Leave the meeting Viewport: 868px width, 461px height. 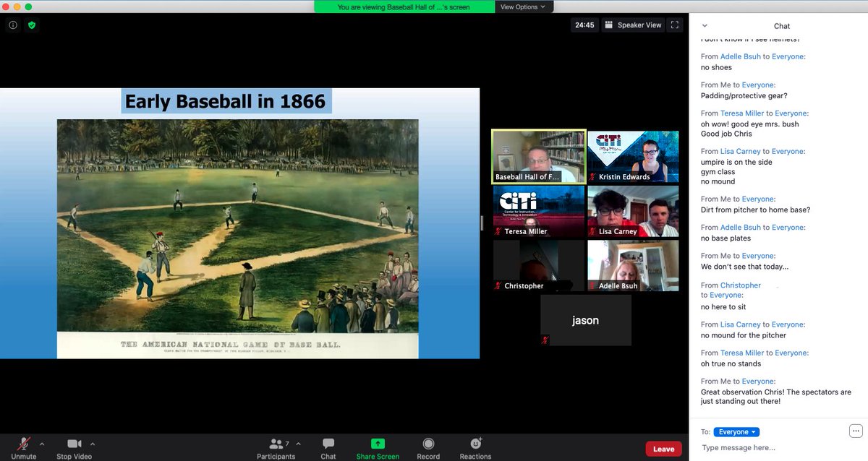(663, 449)
